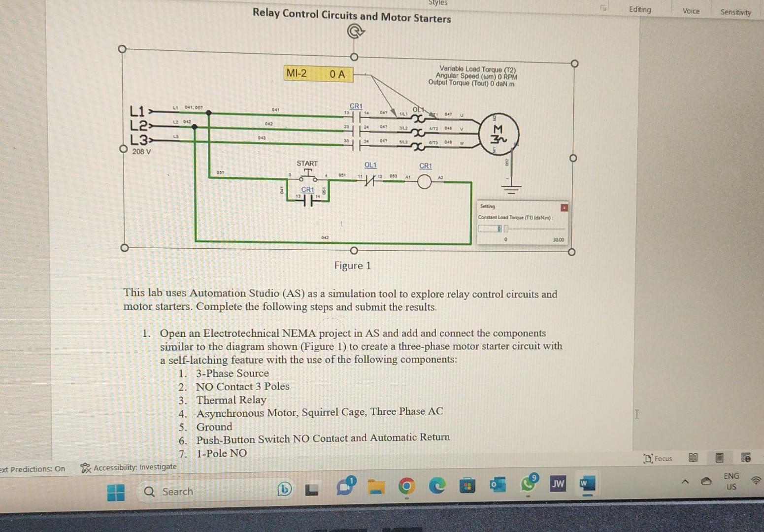Viewport: 764px width, 532px height.
Task: Expand hidden system tray icons
Action: coord(684,481)
